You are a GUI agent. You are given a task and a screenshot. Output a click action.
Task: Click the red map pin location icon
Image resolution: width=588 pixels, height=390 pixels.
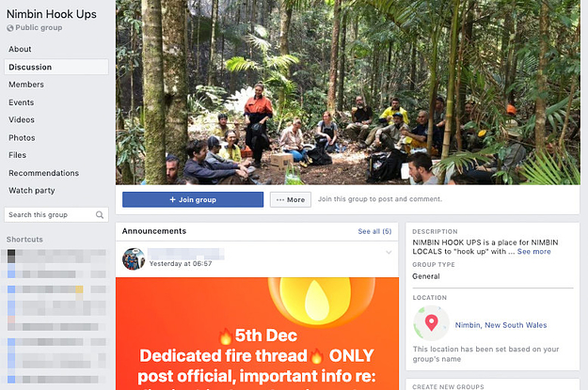[431, 322]
